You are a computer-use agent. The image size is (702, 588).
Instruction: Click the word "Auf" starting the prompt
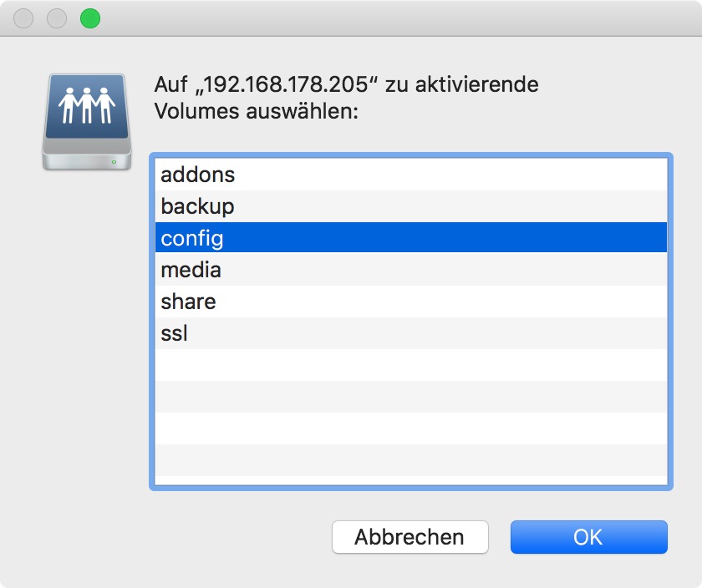170,85
